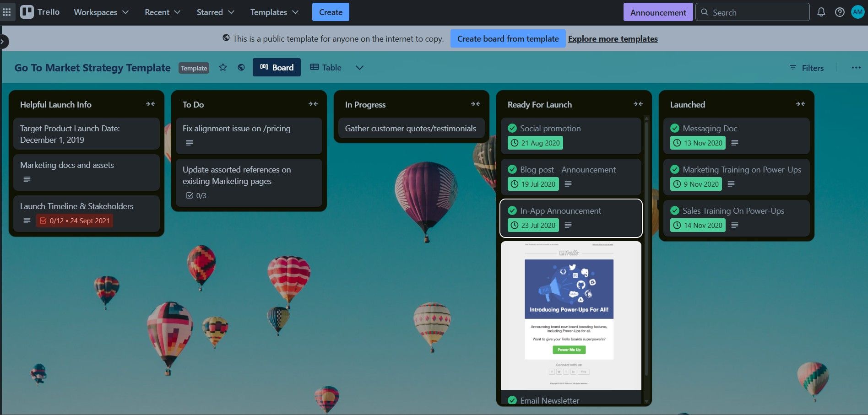868x415 pixels.
Task: Open the Workspaces dropdown
Action: click(x=101, y=12)
